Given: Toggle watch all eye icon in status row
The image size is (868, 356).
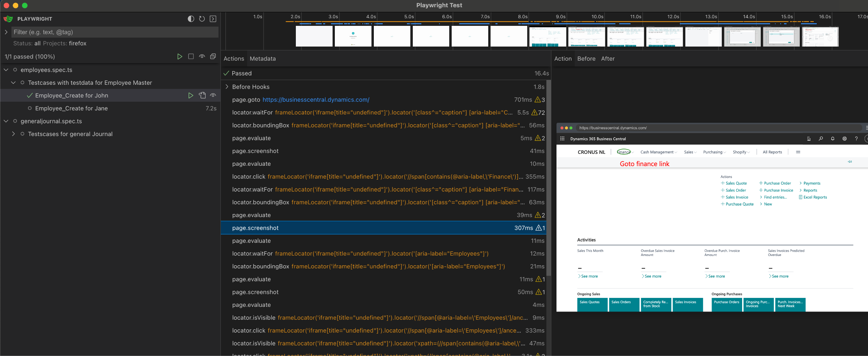Looking at the screenshot, I should pos(202,56).
